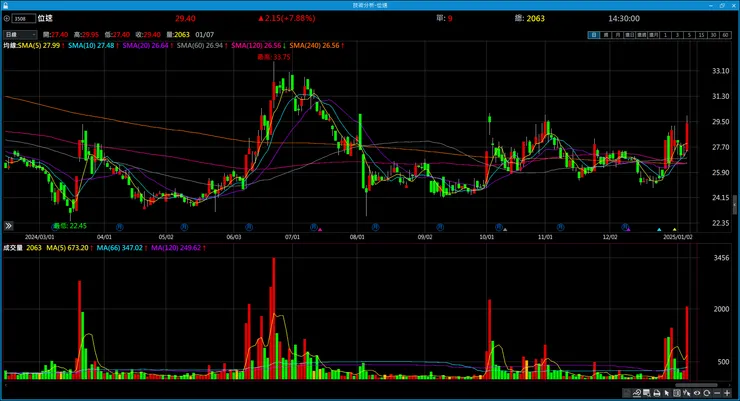Click the 29.40 last price value
Screen dimensions: 740x401
pyautogui.click(x=185, y=18)
